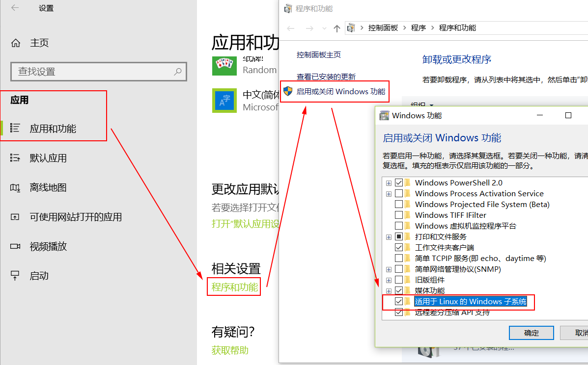Click the magnifier icon in settings search
This screenshot has width=588, height=365.
pyautogui.click(x=178, y=72)
